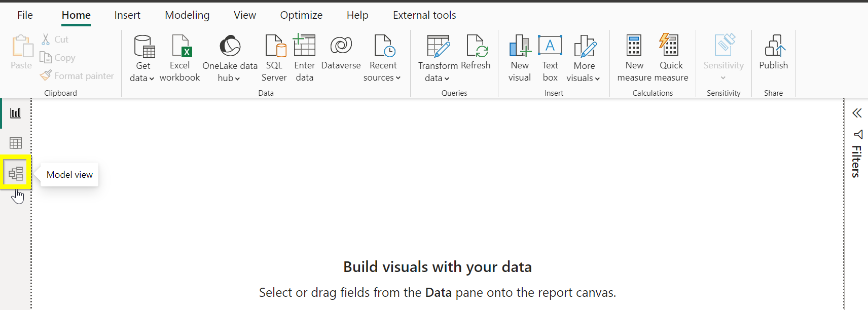The height and width of the screenshot is (310, 868).
Task: Switch to Report view in sidebar
Action: point(16,113)
